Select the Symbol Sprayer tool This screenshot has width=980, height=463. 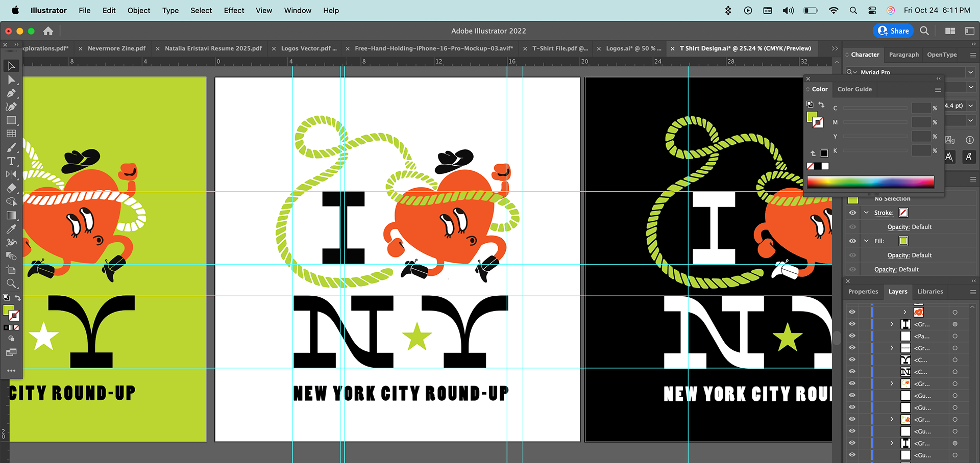pos(11,242)
